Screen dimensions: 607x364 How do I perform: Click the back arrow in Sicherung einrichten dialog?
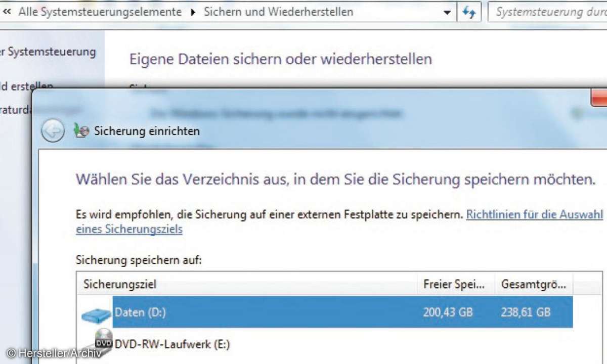point(53,131)
